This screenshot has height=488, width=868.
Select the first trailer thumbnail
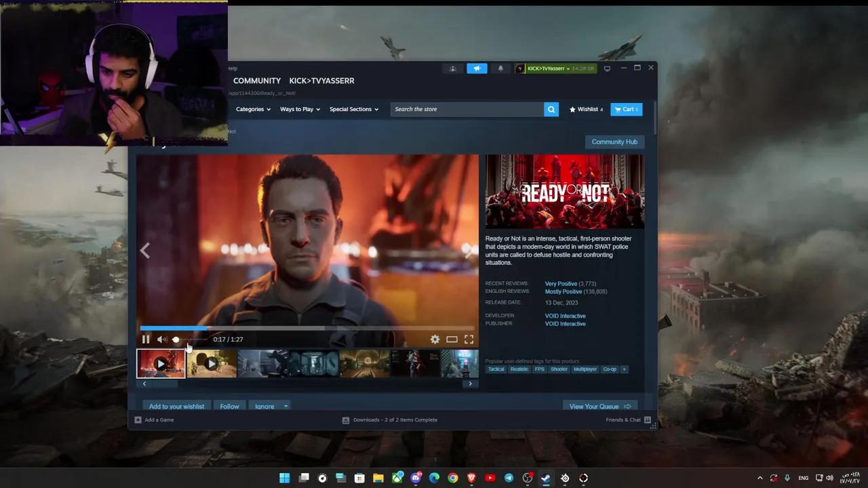click(161, 364)
